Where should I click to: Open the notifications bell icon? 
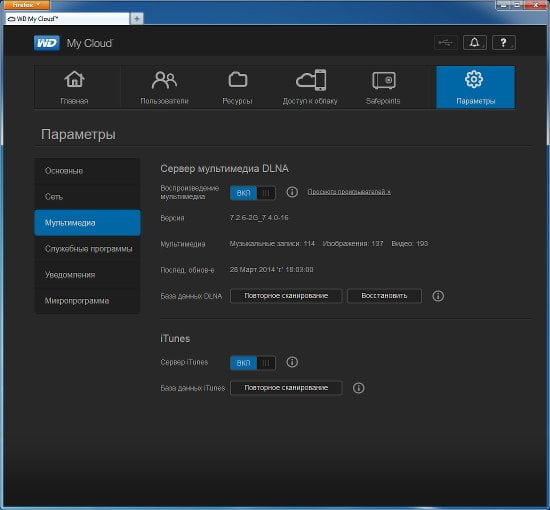click(475, 43)
